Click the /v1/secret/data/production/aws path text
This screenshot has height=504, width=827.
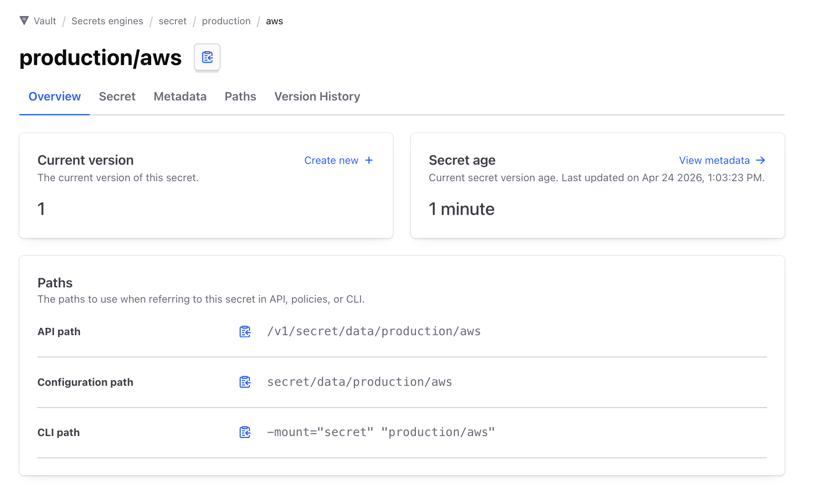pyautogui.click(x=374, y=331)
